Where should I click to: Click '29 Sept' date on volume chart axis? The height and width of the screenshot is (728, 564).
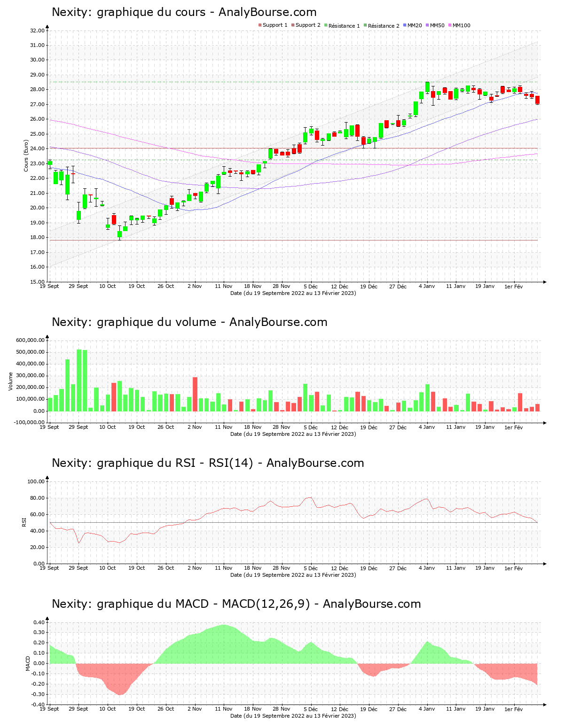pyautogui.click(x=78, y=427)
